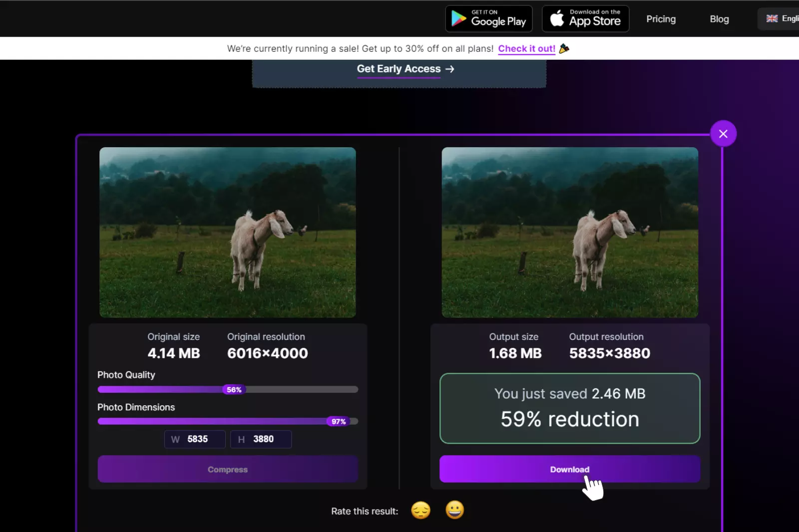This screenshot has height=532, width=799.
Task: Click the original goat image preview
Action: click(227, 233)
